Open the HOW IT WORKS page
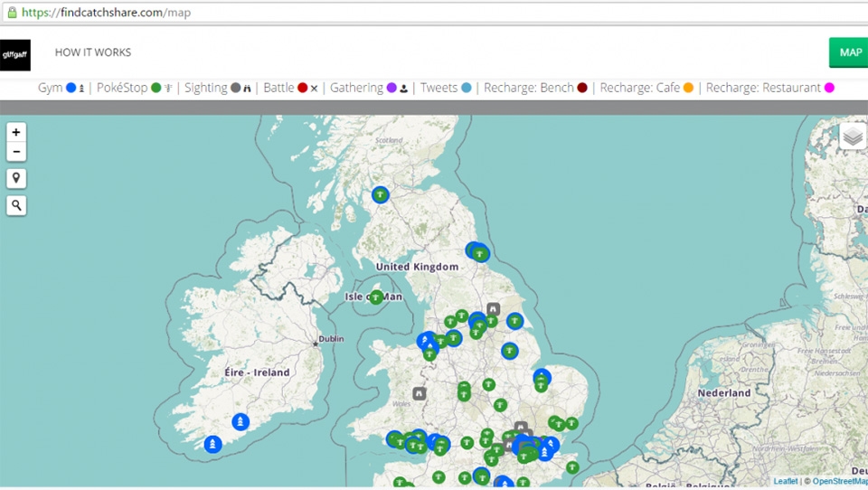 (93, 52)
